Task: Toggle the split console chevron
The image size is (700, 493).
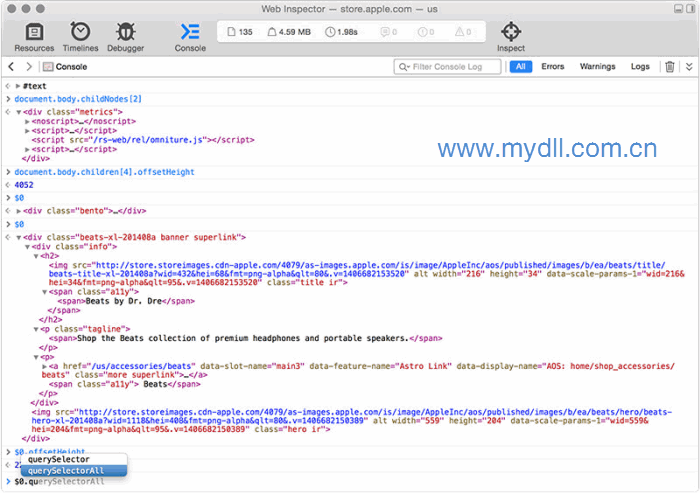Action: click(x=689, y=67)
